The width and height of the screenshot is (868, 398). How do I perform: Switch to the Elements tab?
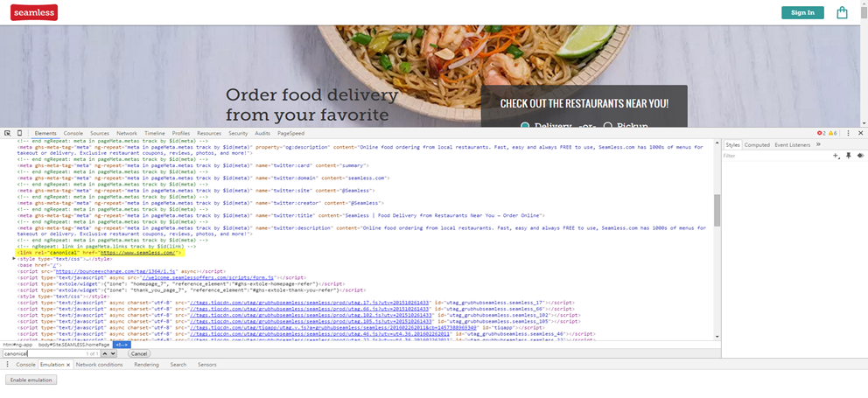(45, 134)
